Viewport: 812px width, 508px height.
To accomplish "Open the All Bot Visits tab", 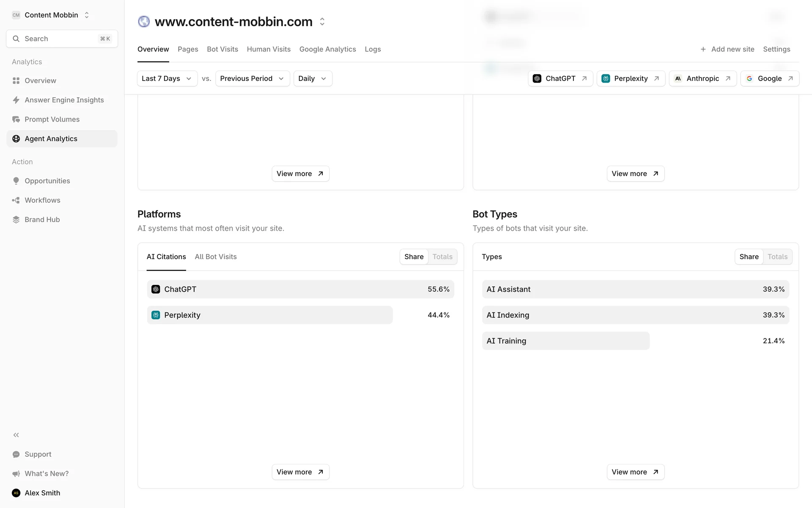I will [216, 257].
